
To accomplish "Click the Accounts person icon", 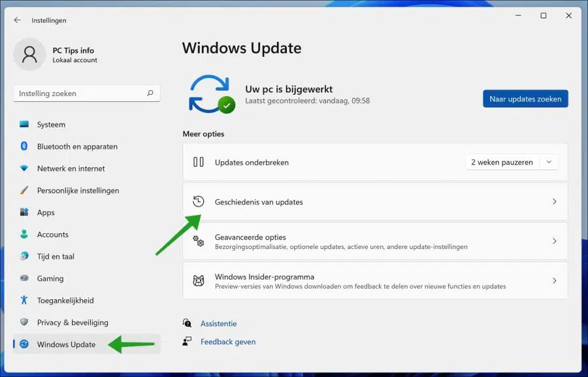I will (x=24, y=235).
